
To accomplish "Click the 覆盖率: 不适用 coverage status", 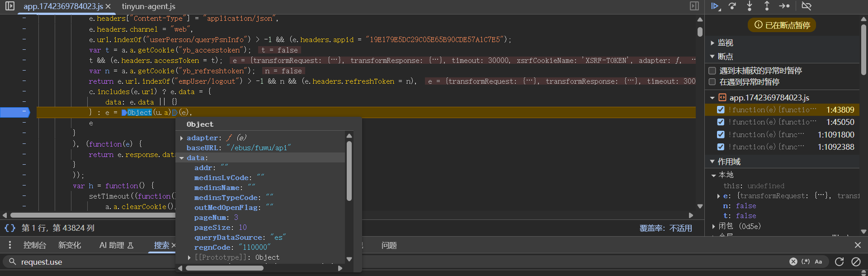I will [665, 228].
